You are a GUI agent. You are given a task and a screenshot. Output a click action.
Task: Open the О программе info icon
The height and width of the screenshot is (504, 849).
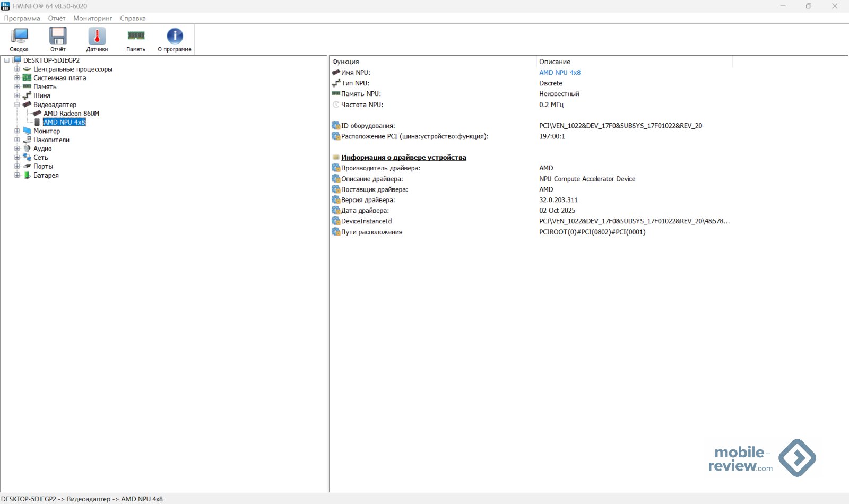click(175, 36)
